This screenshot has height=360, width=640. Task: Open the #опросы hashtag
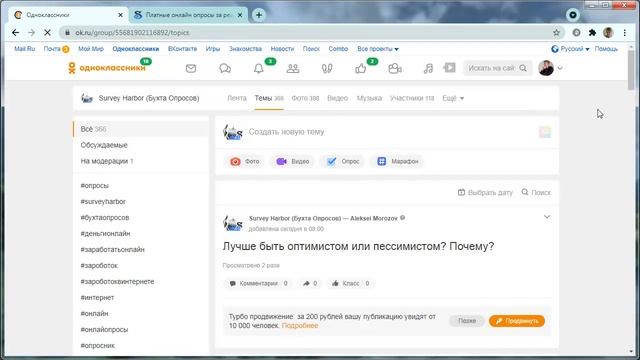(x=95, y=186)
